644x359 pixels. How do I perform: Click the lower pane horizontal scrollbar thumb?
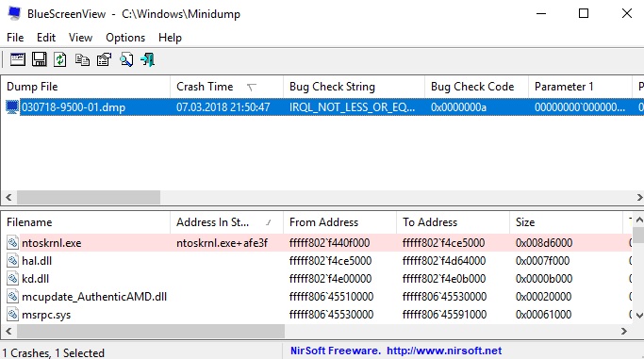tap(151, 331)
